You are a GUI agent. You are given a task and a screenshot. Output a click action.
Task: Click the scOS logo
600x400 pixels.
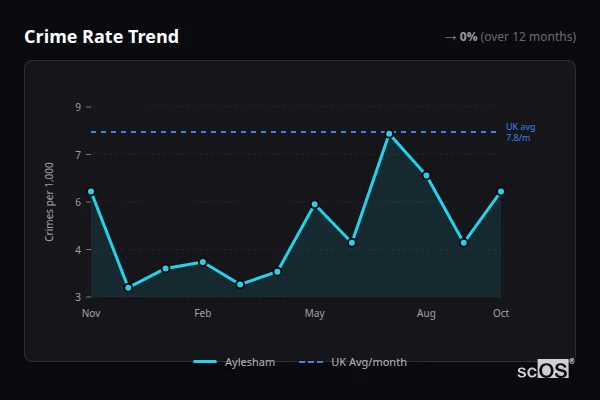[x=545, y=369]
